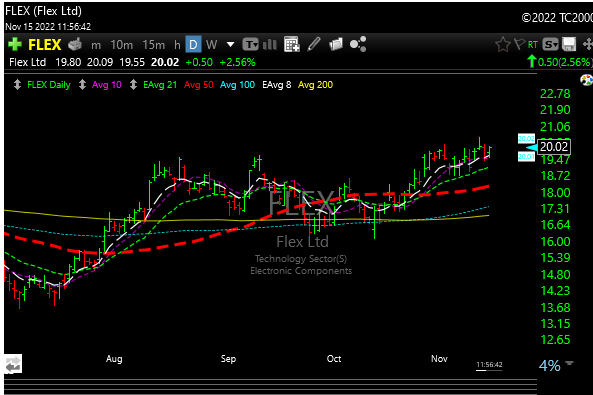Select the 10m time frame
Image resolution: width=593 pixels, height=395 pixels.
pos(121,45)
